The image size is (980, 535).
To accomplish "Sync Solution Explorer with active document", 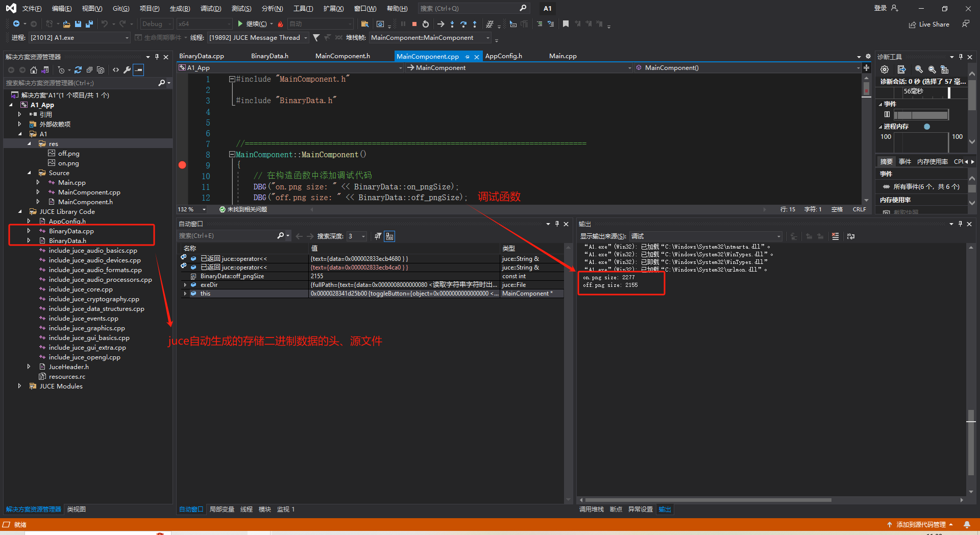I will pos(78,70).
